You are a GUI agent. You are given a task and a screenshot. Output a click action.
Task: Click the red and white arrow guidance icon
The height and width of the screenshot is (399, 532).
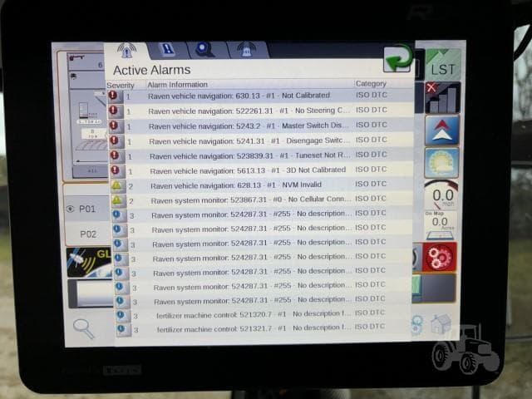tap(442, 131)
